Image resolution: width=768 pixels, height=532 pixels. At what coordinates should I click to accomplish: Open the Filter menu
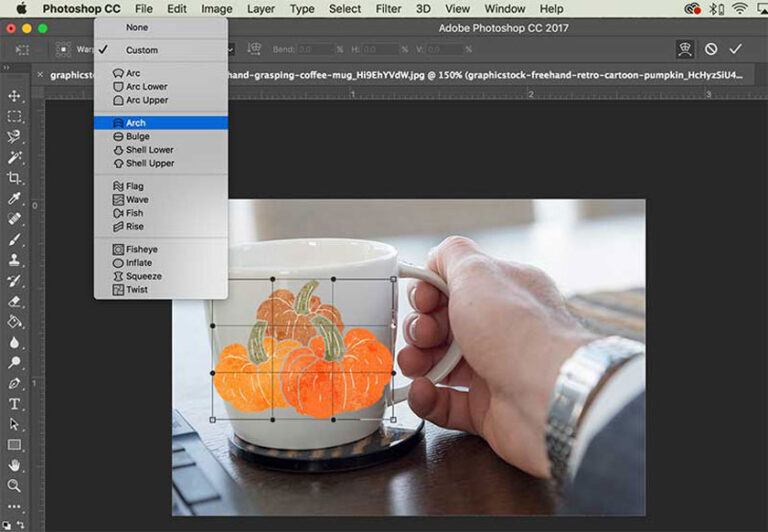pos(388,9)
